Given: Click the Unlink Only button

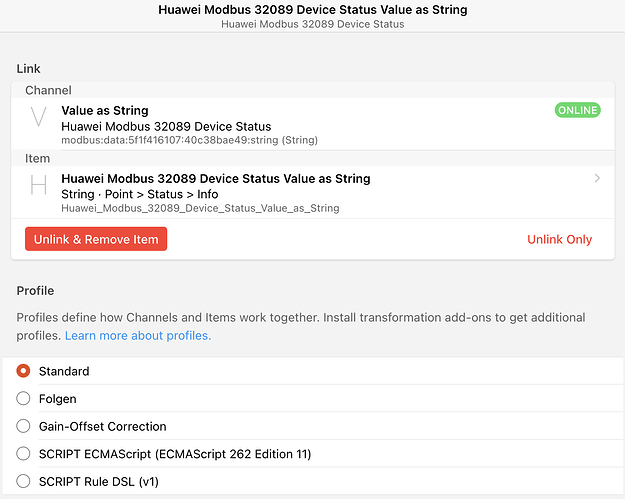Looking at the screenshot, I should tap(559, 239).
